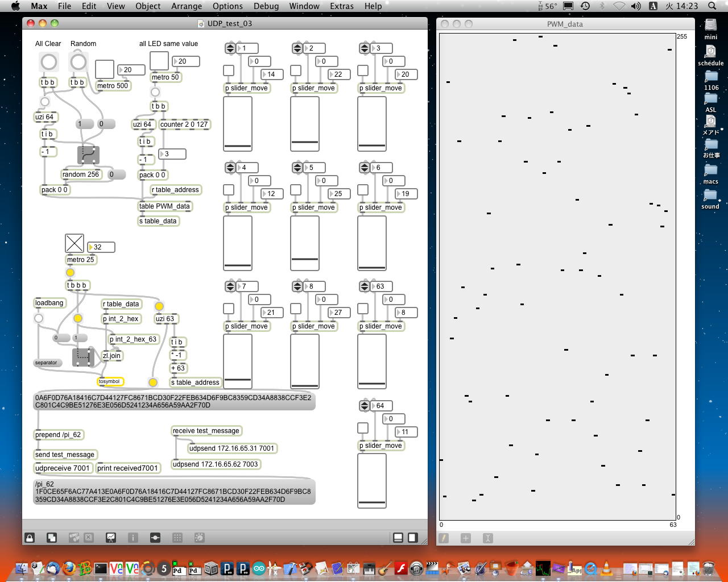
Task: Click the up/down stepper beside number 2
Action: (297, 48)
